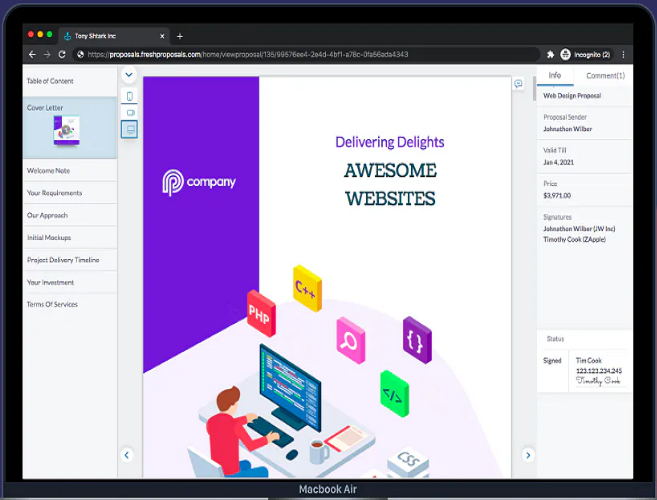
Task: Reload the page with the refresh icon
Action: (x=63, y=54)
